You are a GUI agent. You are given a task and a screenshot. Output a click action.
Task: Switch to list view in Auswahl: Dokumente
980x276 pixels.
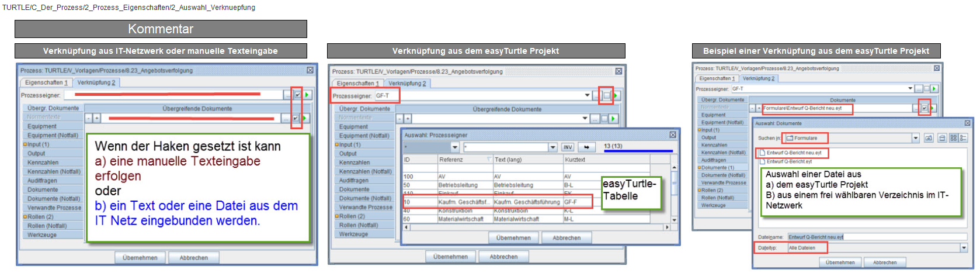click(954, 139)
